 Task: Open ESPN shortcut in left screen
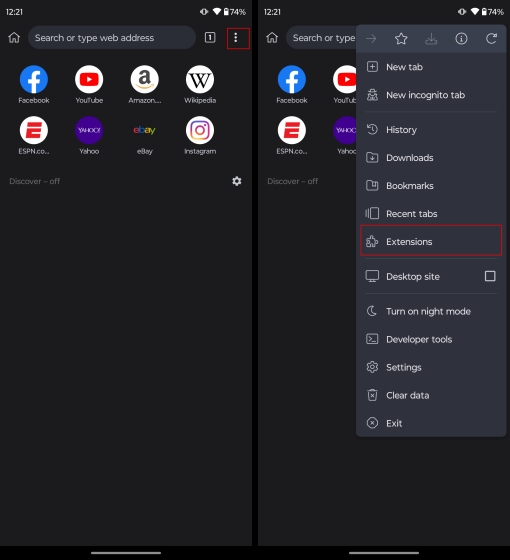(x=34, y=136)
